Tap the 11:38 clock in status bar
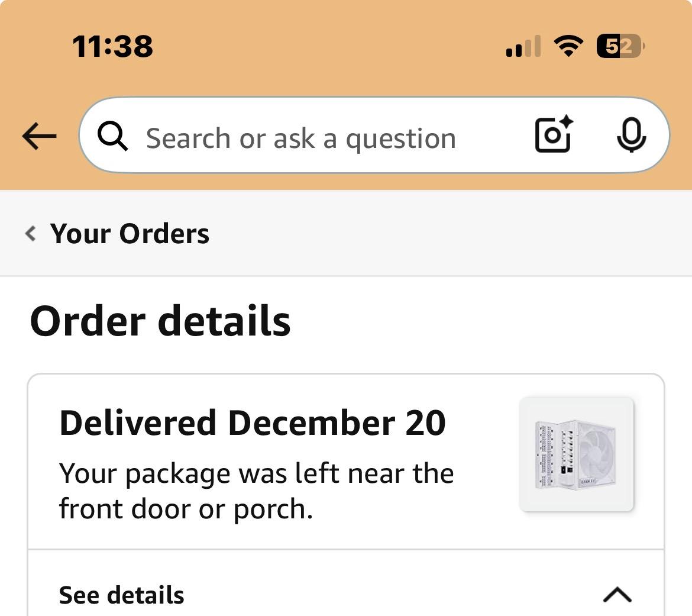The width and height of the screenshot is (692, 616). coord(112,46)
